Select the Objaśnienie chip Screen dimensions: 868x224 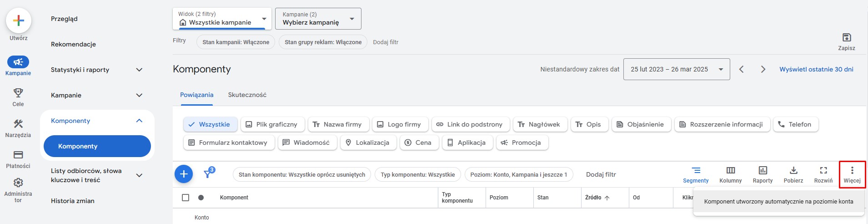click(x=641, y=124)
